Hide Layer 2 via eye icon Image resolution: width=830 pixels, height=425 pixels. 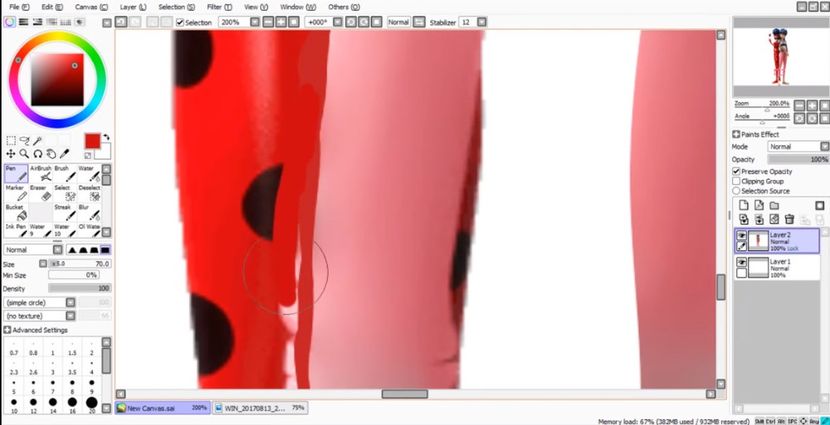pyautogui.click(x=742, y=236)
